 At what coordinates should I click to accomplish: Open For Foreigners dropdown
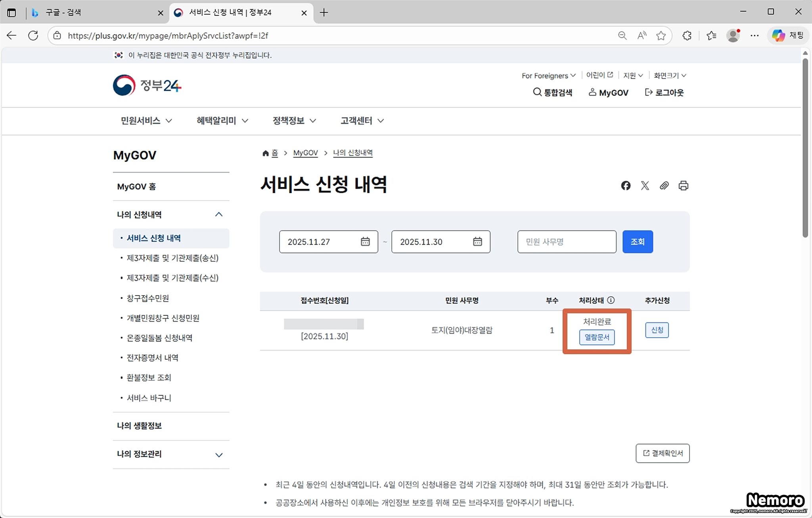pyautogui.click(x=548, y=75)
